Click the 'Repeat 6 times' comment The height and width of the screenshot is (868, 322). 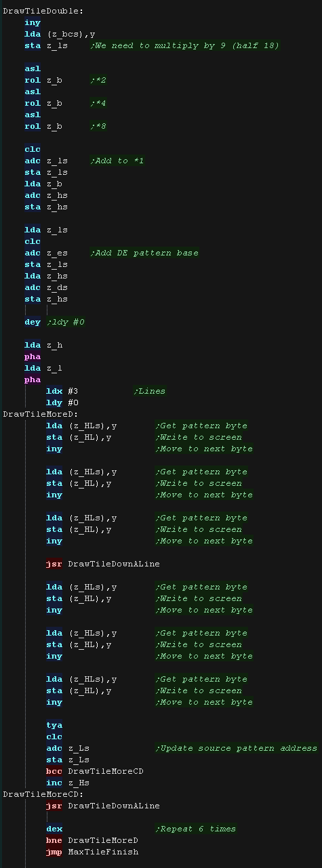coord(196,829)
